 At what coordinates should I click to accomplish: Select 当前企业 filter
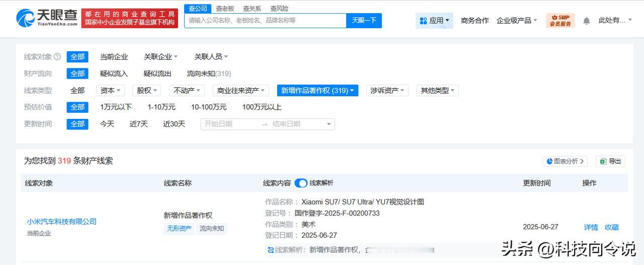pos(114,57)
